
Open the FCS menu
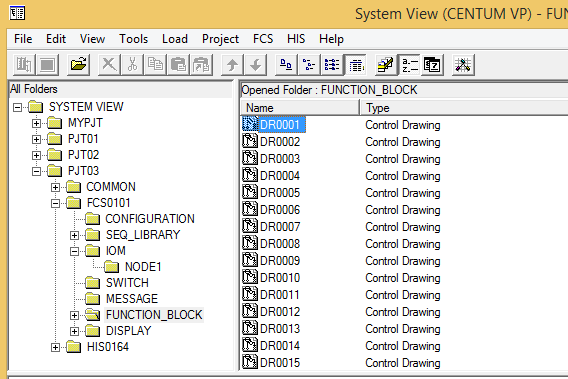click(263, 39)
